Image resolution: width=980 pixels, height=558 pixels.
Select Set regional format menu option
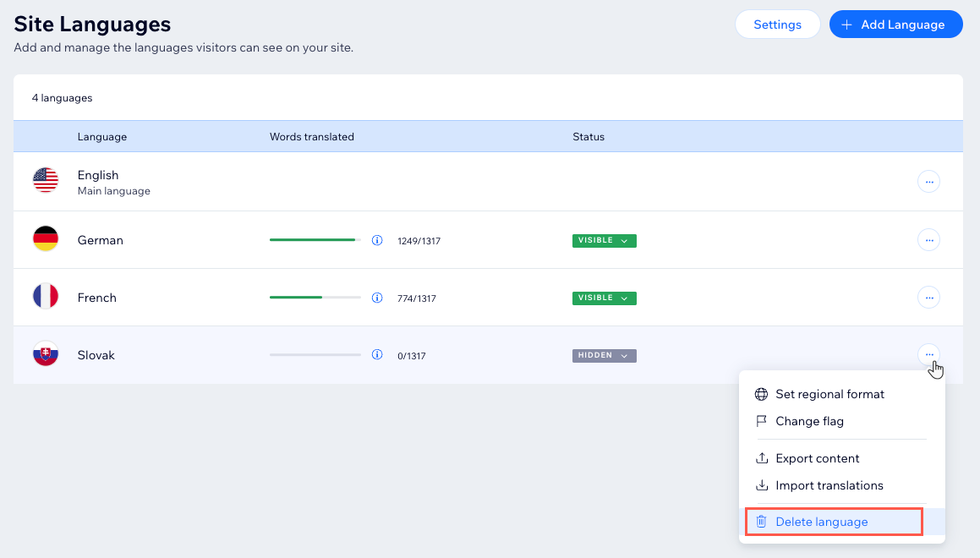829,394
